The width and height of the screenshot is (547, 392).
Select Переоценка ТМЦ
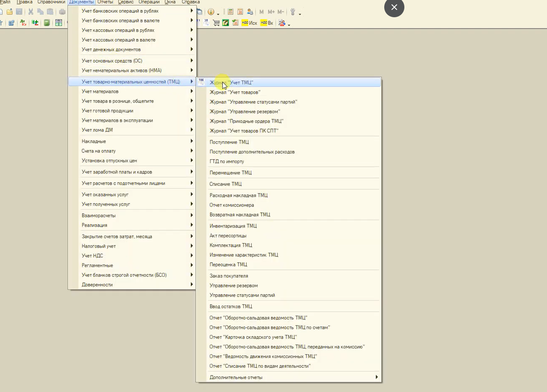click(x=289, y=265)
